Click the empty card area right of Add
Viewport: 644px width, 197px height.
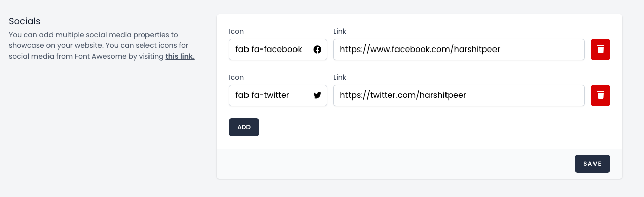(x=434, y=127)
